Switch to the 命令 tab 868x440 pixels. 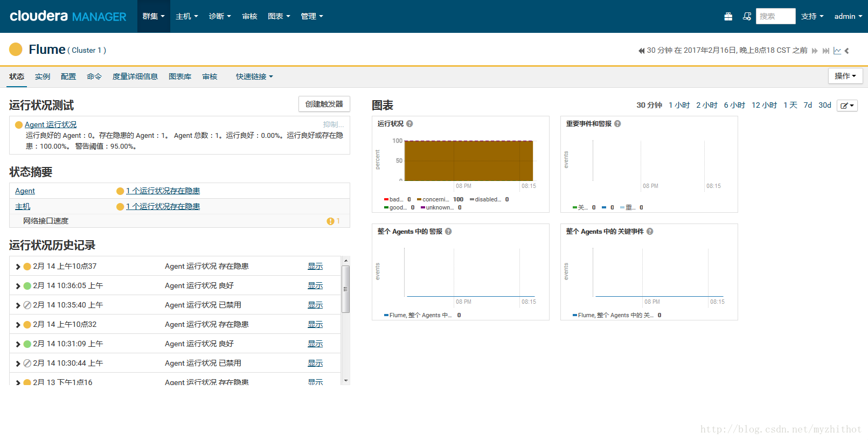pyautogui.click(x=94, y=76)
